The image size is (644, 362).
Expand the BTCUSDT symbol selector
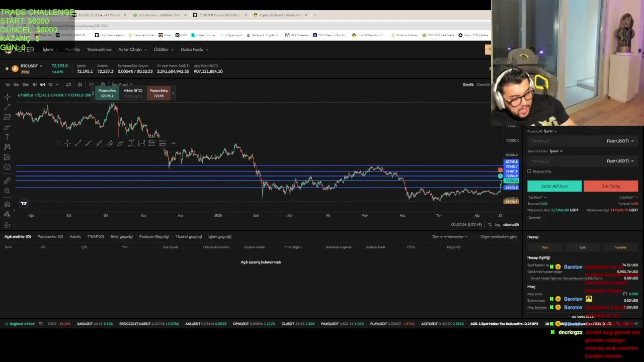tap(41, 66)
